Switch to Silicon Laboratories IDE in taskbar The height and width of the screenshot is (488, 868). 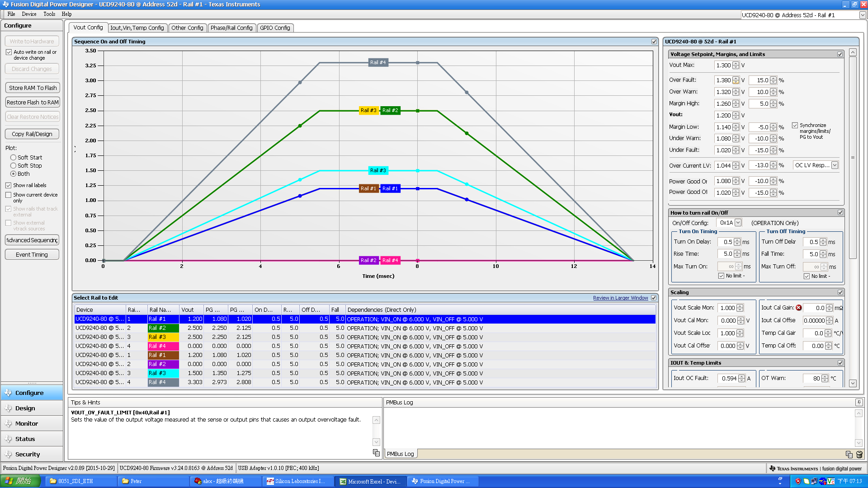tap(297, 481)
